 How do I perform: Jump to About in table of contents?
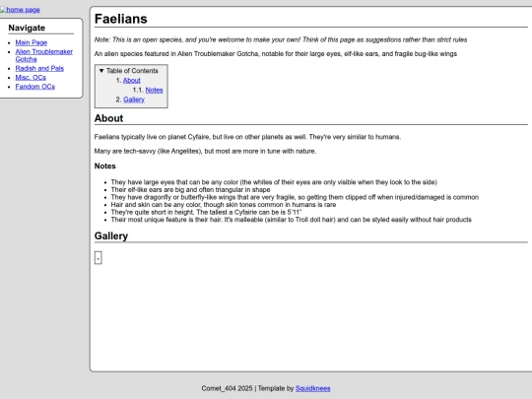click(132, 81)
